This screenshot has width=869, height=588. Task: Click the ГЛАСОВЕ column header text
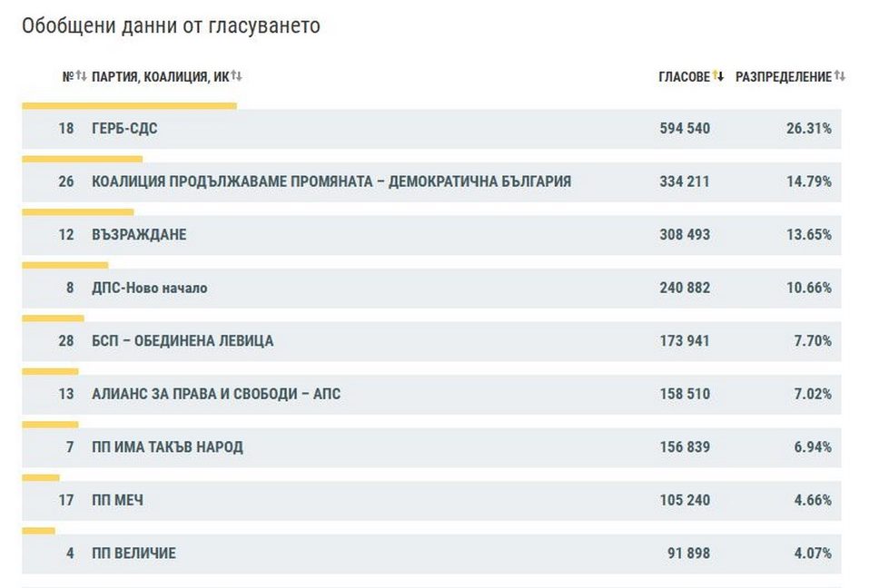point(684,77)
